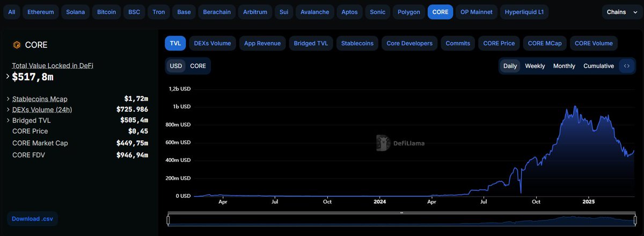
Task: Click the Stablecoins Mcap value $1,72m
Action: tap(136, 99)
